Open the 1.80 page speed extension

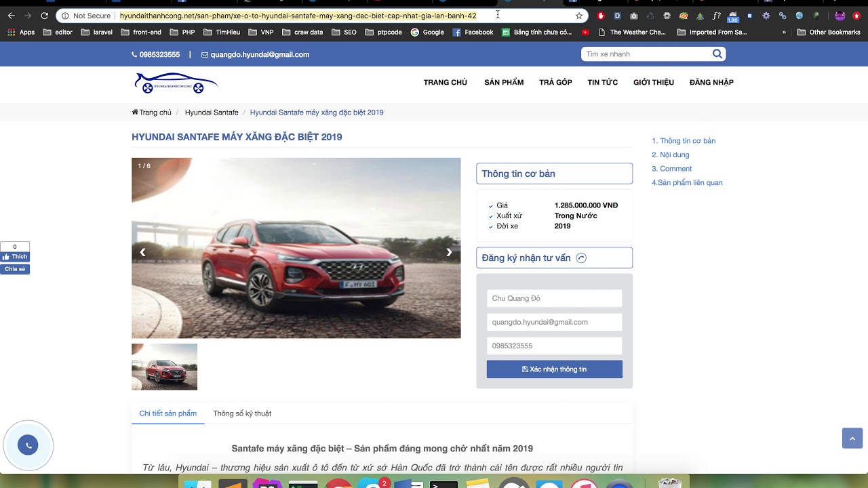pos(732,16)
